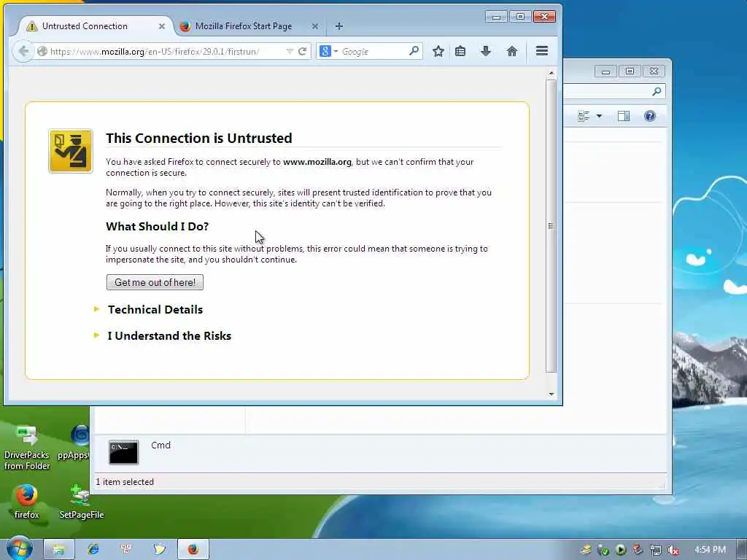This screenshot has width=747, height=560.
Task: Click the 4:54 PM system clock
Action: pyautogui.click(x=710, y=550)
